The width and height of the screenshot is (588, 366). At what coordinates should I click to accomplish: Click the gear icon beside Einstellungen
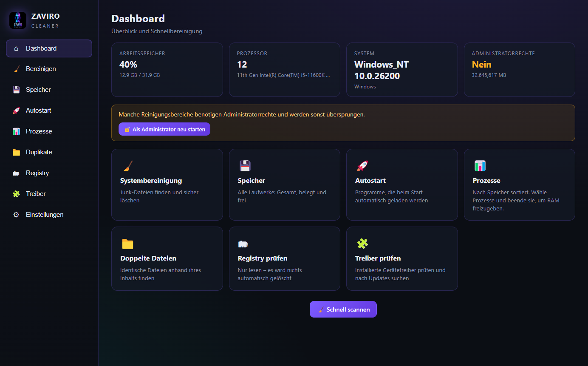[16, 215]
